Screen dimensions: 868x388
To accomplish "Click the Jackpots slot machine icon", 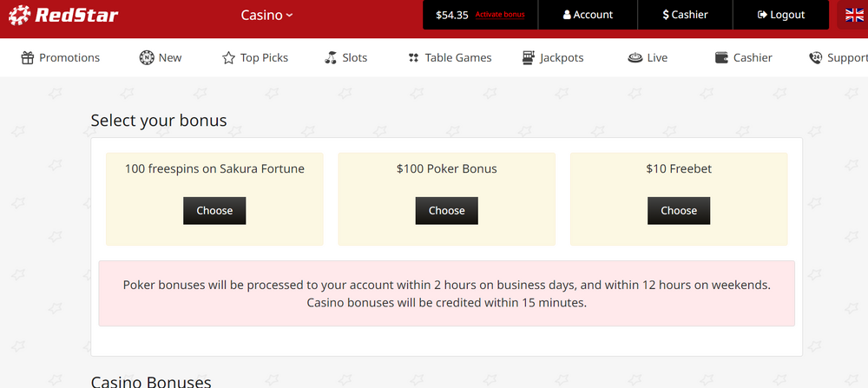I will (529, 57).
